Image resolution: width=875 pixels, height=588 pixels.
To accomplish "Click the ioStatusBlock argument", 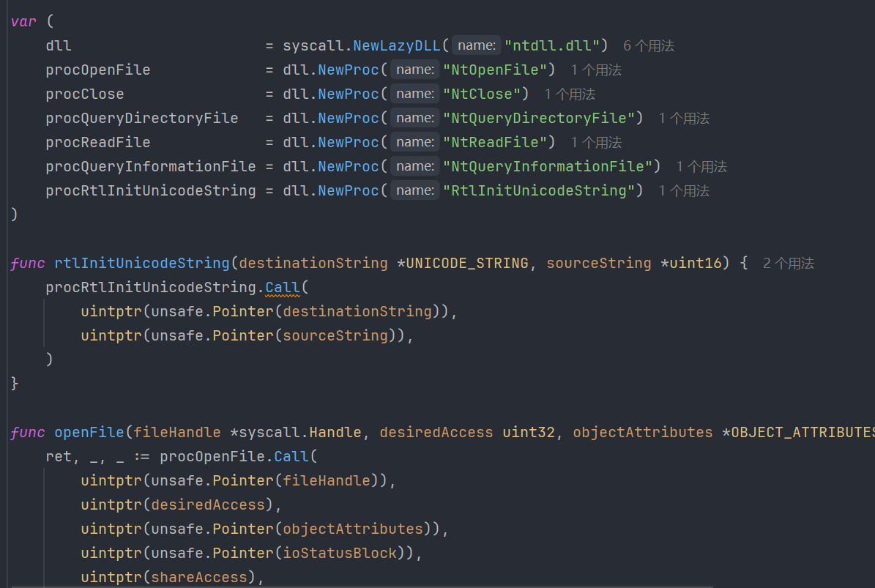I will pos(340,553).
